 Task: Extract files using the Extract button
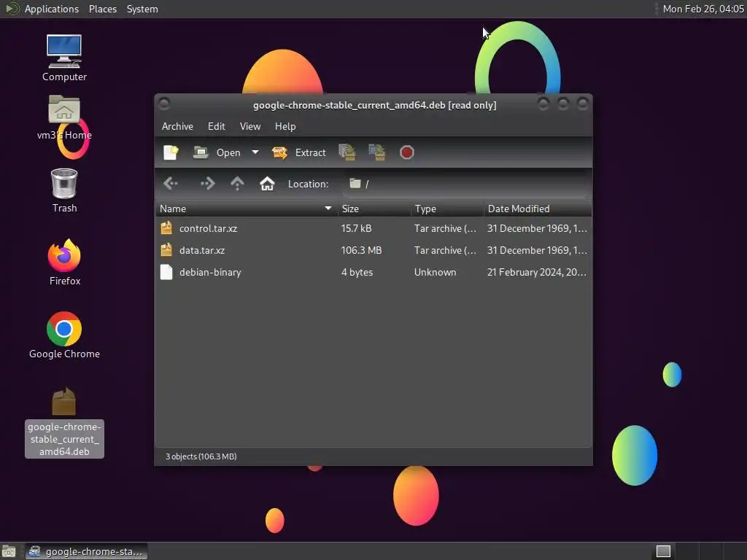298,152
